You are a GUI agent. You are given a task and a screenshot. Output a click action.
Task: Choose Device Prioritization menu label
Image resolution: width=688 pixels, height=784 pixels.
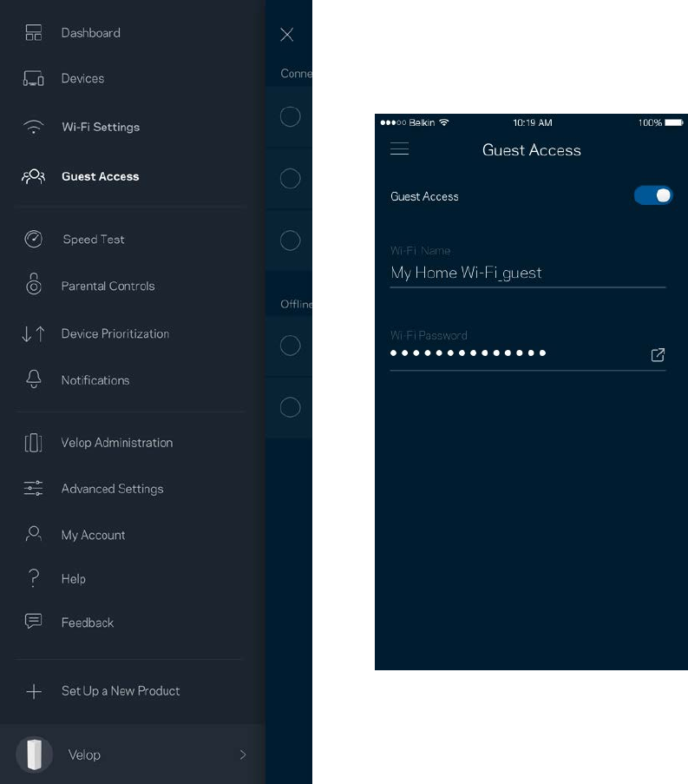[115, 333]
